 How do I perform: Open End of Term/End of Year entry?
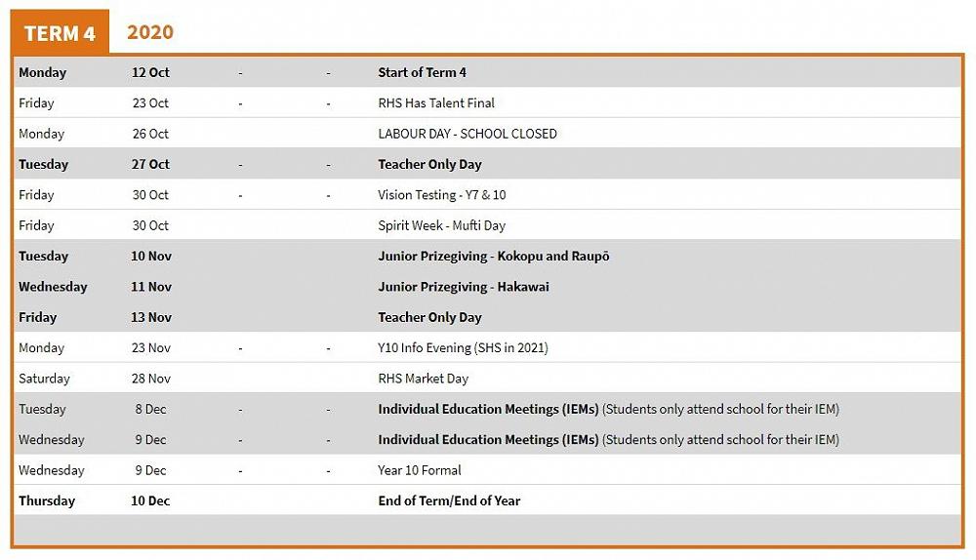pyautogui.click(x=449, y=500)
